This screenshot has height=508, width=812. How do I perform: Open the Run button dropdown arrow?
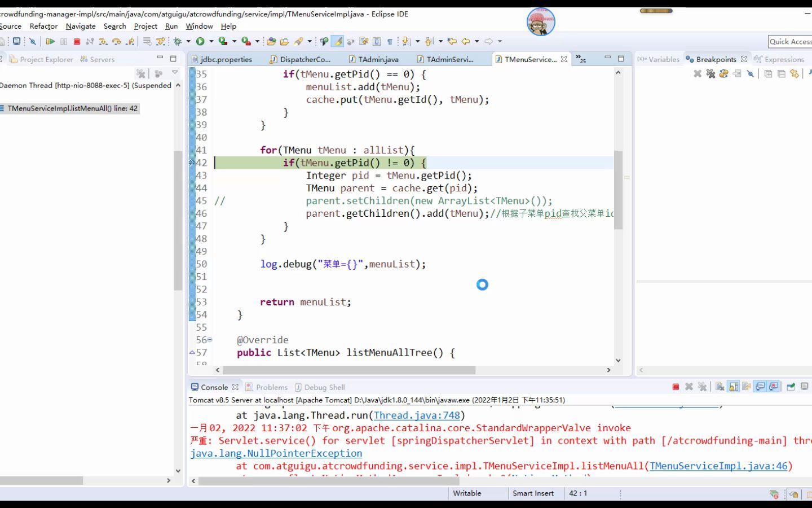pos(211,41)
